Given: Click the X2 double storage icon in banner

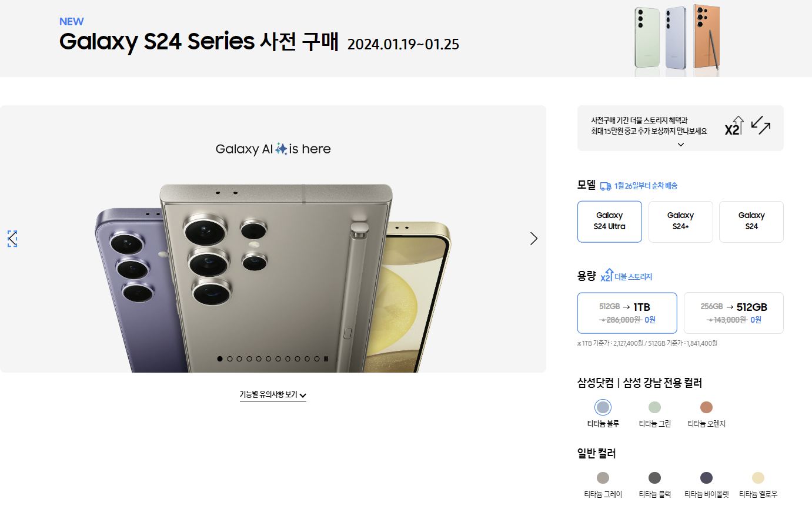Looking at the screenshot, I should (x=734, y=126).
